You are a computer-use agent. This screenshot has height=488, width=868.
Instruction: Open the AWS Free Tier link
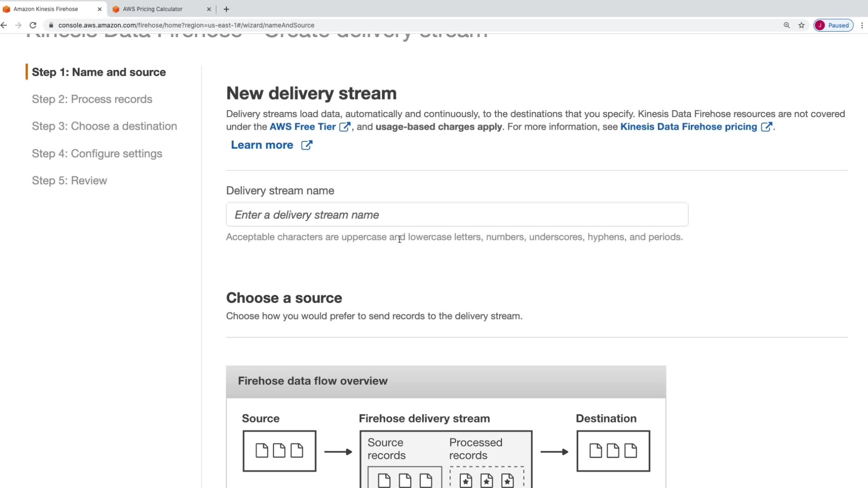tap(302, 127)
